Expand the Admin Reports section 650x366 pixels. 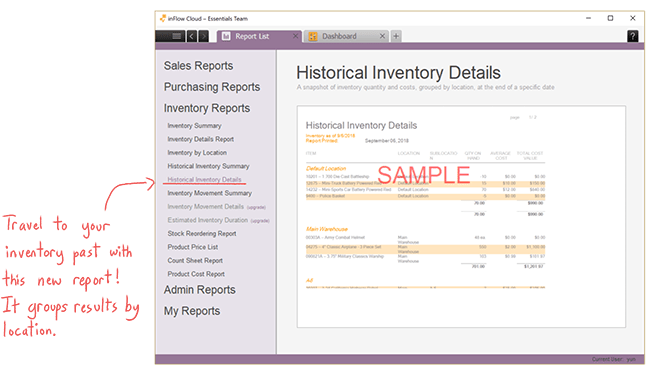[199, 290]
